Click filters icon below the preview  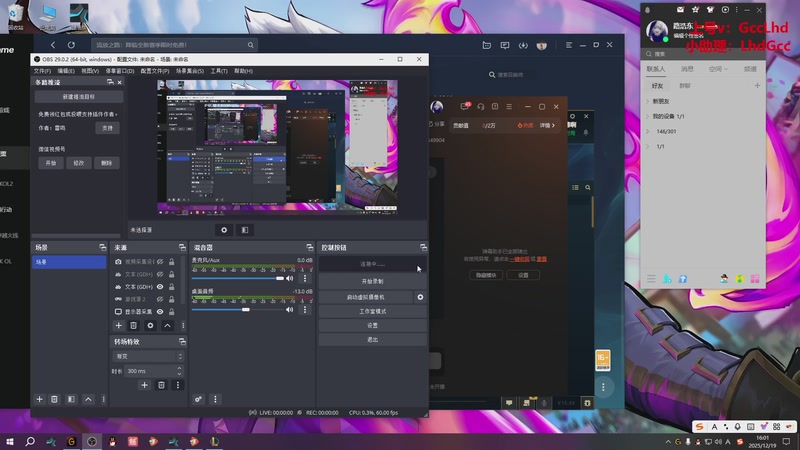click(245, 230)
